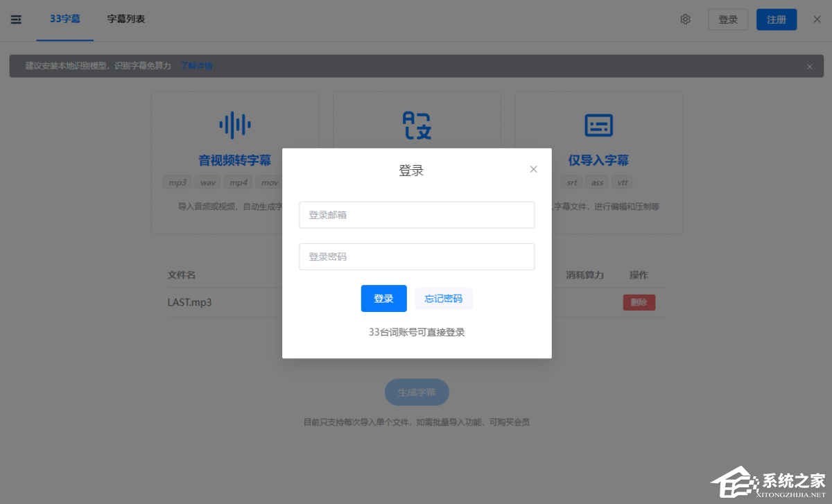
Task: Click the mp4 format tag
Action: (238, 182)
